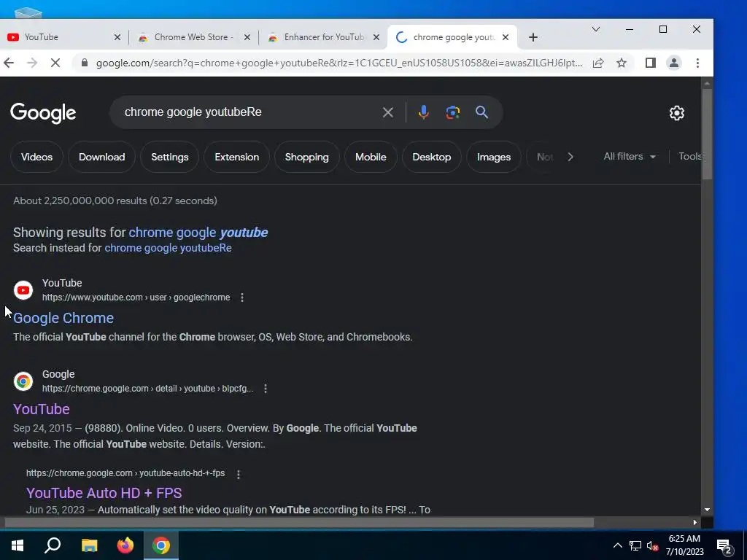Go forward one page
The width and height of the screenshot is (747, 560).
[x=32, y=63]
